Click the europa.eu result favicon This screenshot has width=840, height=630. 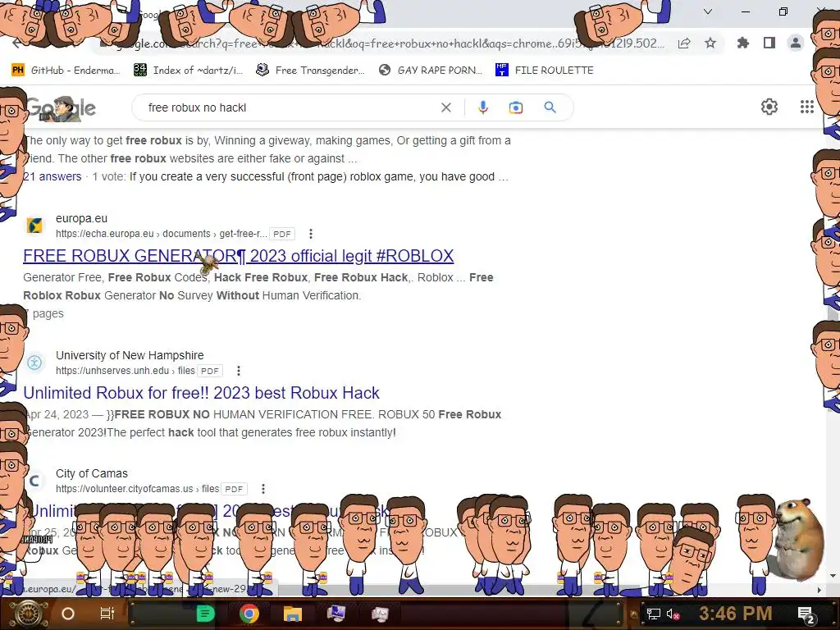[x=34, y=226]
